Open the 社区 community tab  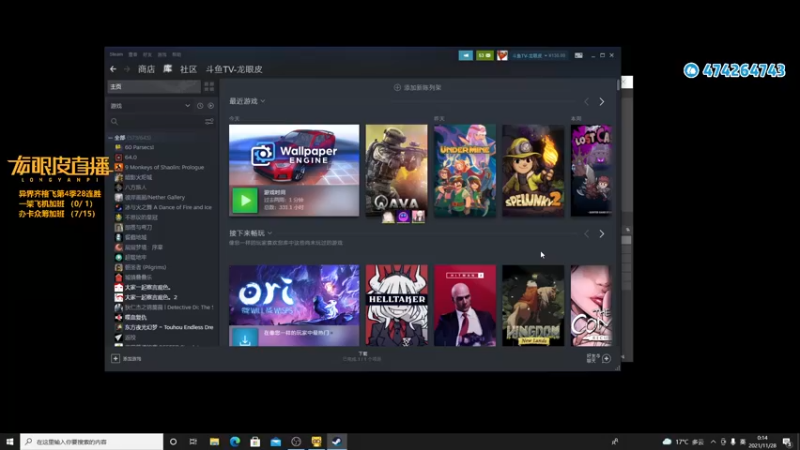click(x=188, y=69)
